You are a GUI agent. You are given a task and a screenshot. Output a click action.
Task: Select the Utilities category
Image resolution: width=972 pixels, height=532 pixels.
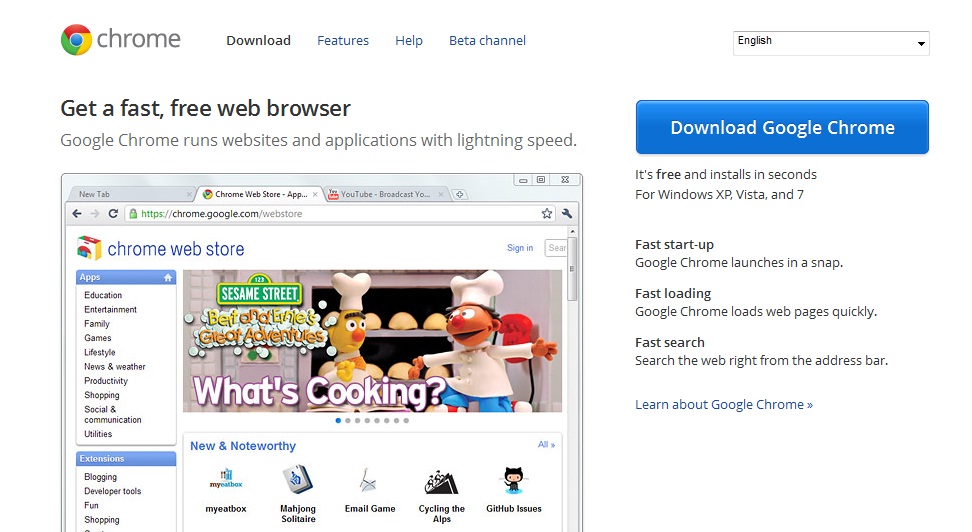tap(98, 434)
